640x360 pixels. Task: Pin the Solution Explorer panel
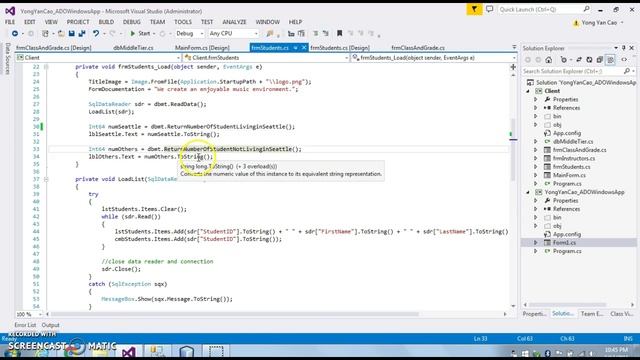click(624, 48)
